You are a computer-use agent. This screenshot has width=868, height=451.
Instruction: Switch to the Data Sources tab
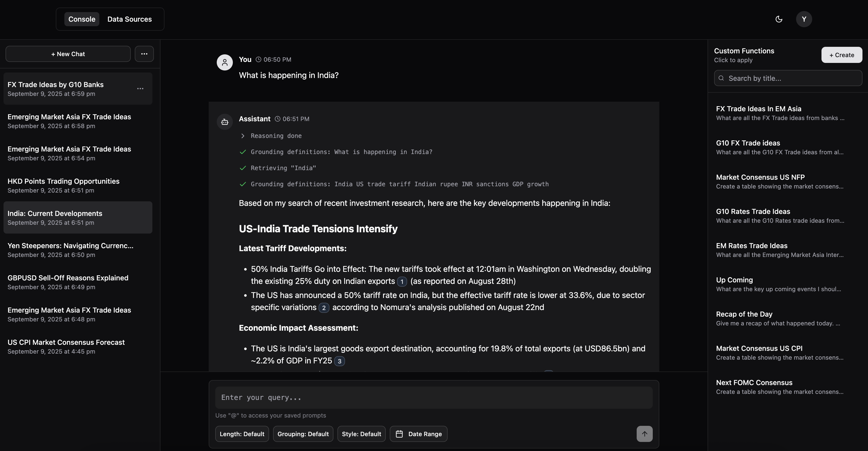[130, 19]
